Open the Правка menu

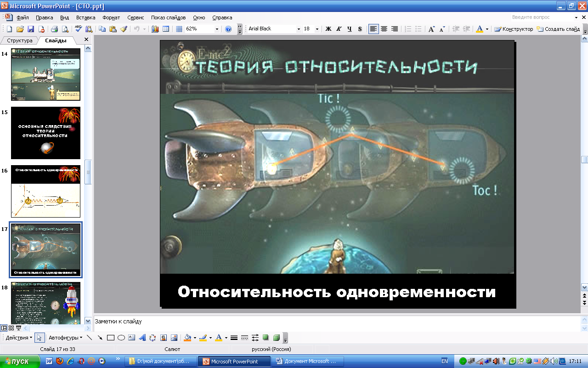(45, 17)
